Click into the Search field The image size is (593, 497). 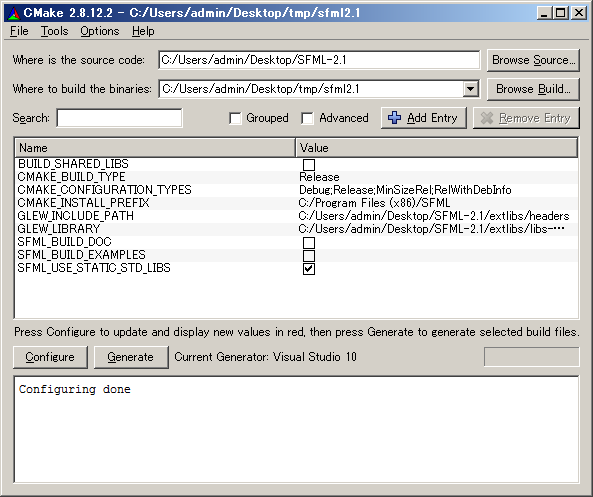coord(120,118)
